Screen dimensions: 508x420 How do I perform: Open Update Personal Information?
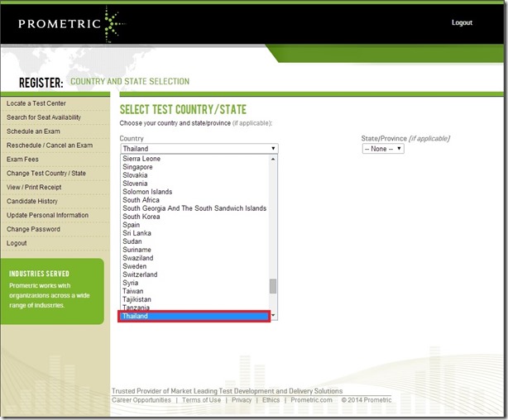click(x=47, y=215)
